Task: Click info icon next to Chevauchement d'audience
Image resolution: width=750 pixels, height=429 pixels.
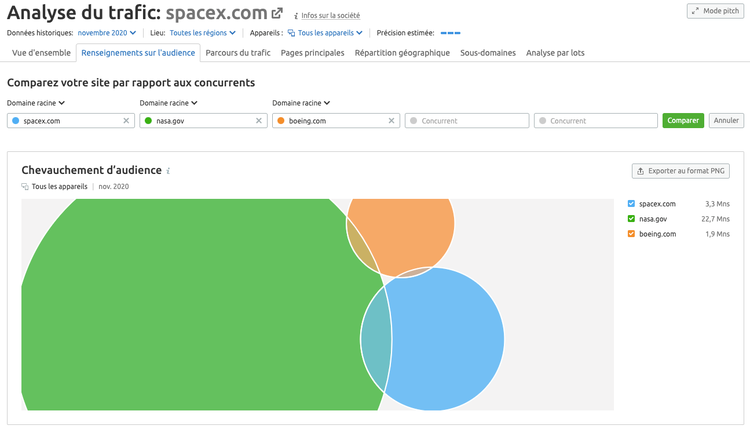Action: [x=168, y=171]
